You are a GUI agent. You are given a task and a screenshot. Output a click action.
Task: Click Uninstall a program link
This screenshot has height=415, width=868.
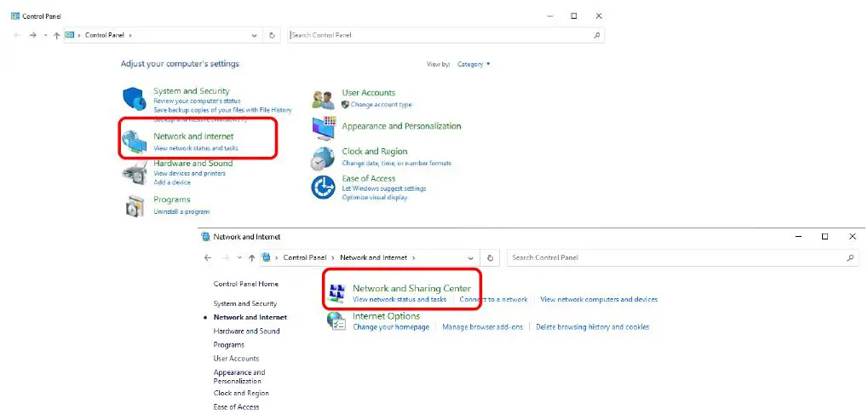coord(181,211)
